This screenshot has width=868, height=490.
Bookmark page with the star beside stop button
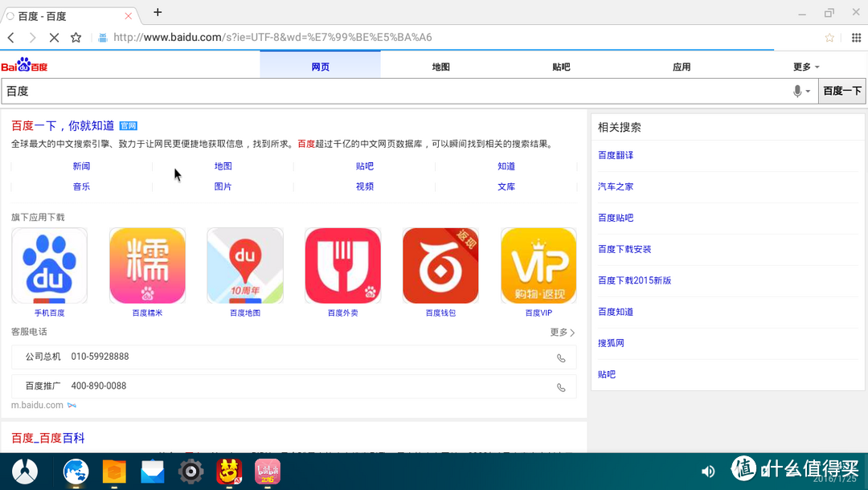pos(76,38)
